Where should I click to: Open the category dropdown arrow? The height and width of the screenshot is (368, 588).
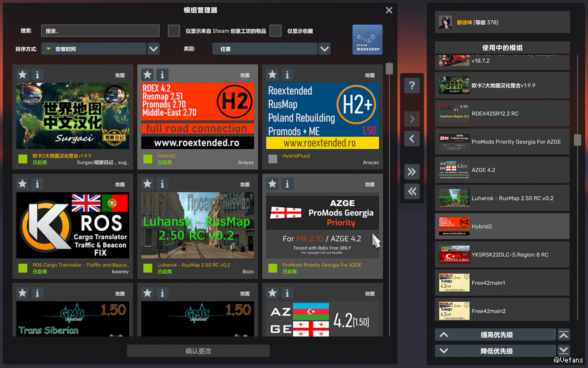325,49
